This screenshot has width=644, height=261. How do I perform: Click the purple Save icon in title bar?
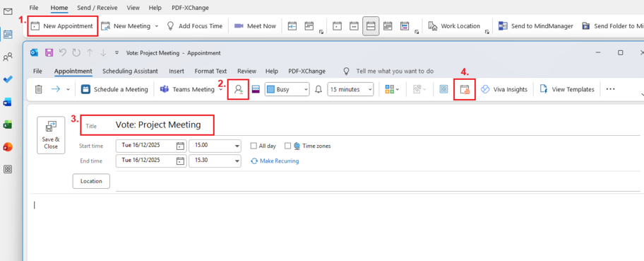pos(49,52)
